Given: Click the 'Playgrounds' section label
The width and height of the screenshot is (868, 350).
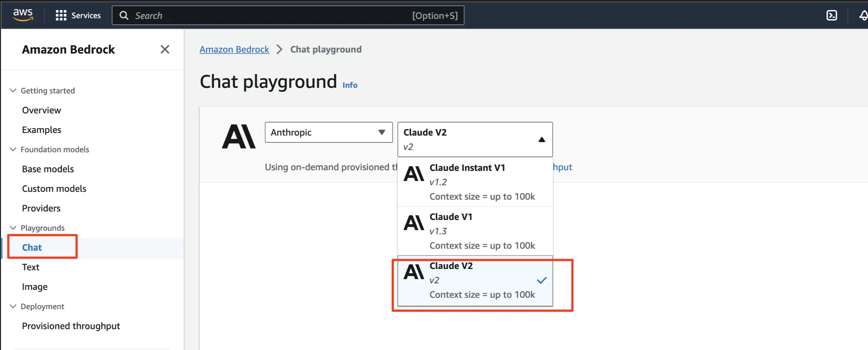Looking at the screenshot, I should [x=42, y=228].
